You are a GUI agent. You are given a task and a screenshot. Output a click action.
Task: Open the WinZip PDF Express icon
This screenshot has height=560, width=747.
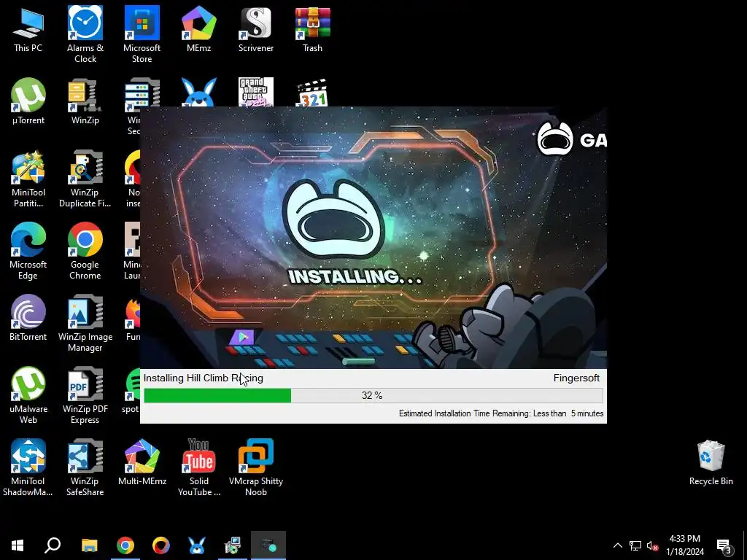click(85, 395)
